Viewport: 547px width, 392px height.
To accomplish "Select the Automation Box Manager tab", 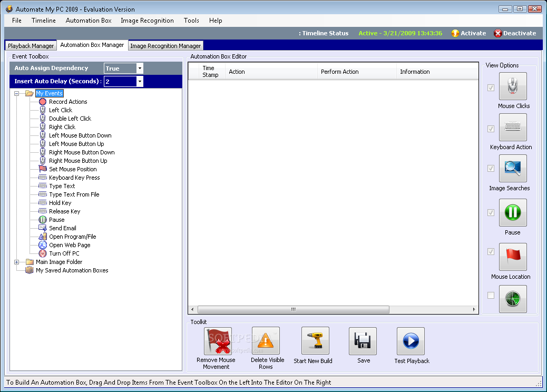I will click(x=92, y=45).
